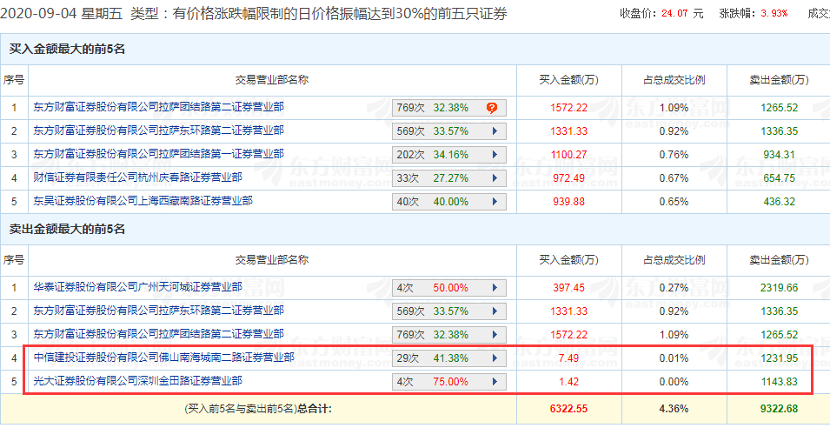Click the buy amount 972.49
This screenshot has width=830, height=428.
coord(569,178)
